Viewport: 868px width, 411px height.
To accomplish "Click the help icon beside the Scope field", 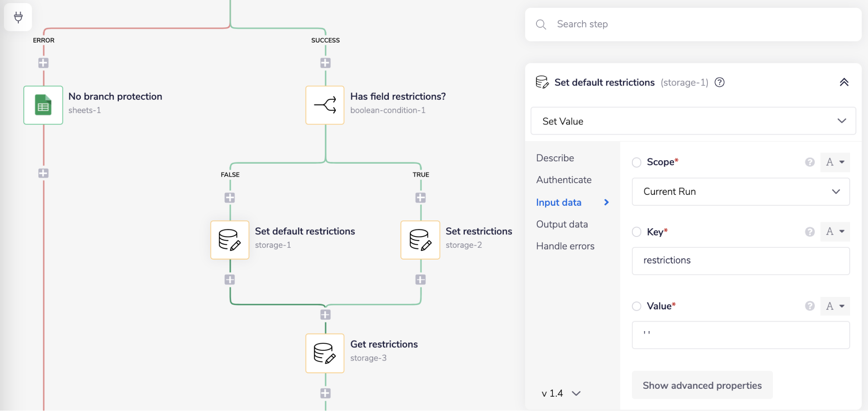I will pos(810,162).
